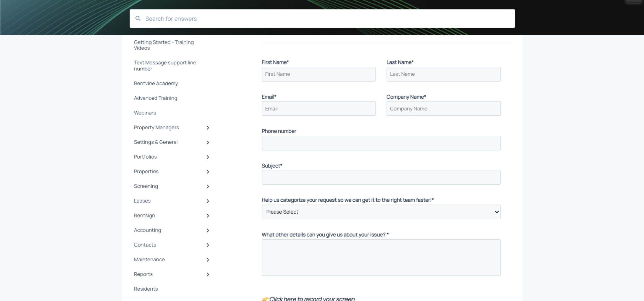This screenshot has width=644, height=301.
Task: Focus the Subject text field
Action: click(x=381, y=177)
